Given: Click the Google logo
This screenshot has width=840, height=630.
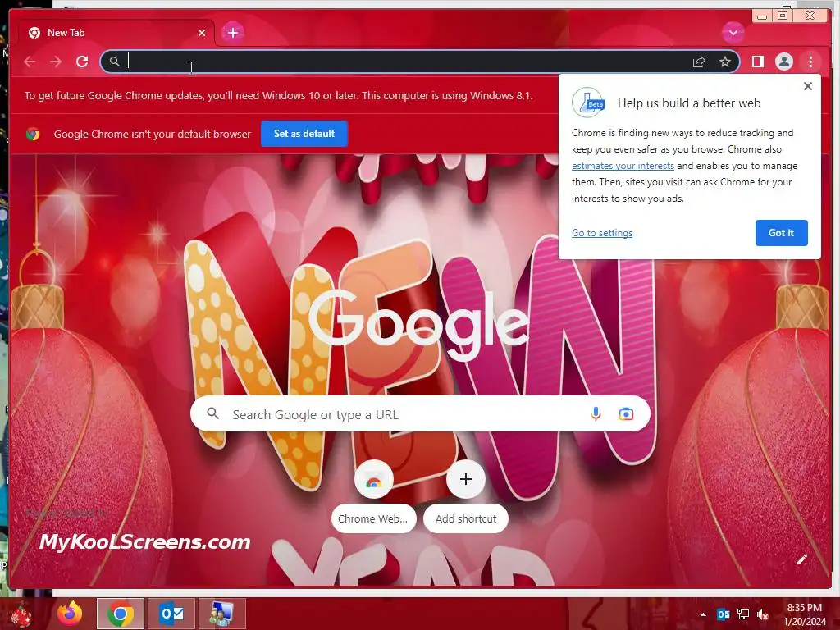Looking at the screenshot, I should (418, 325).
